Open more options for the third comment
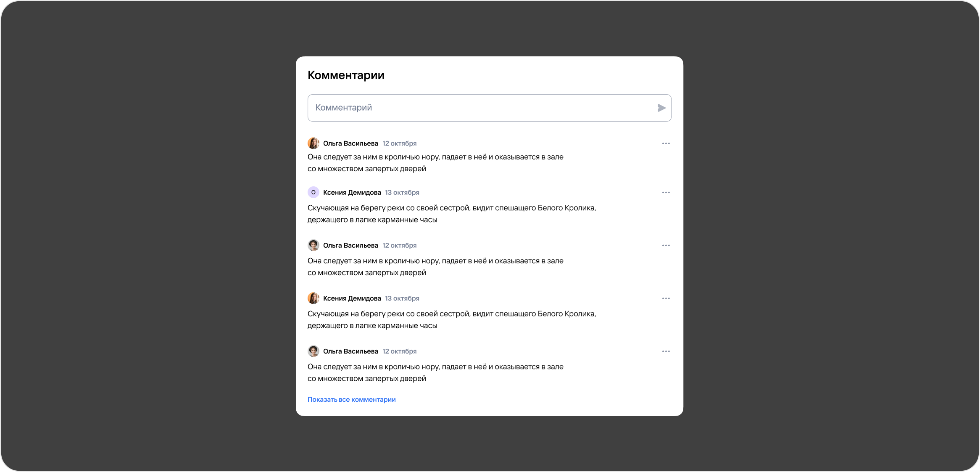The width and height of the screenshot is (980, 472). pos(666,246)
